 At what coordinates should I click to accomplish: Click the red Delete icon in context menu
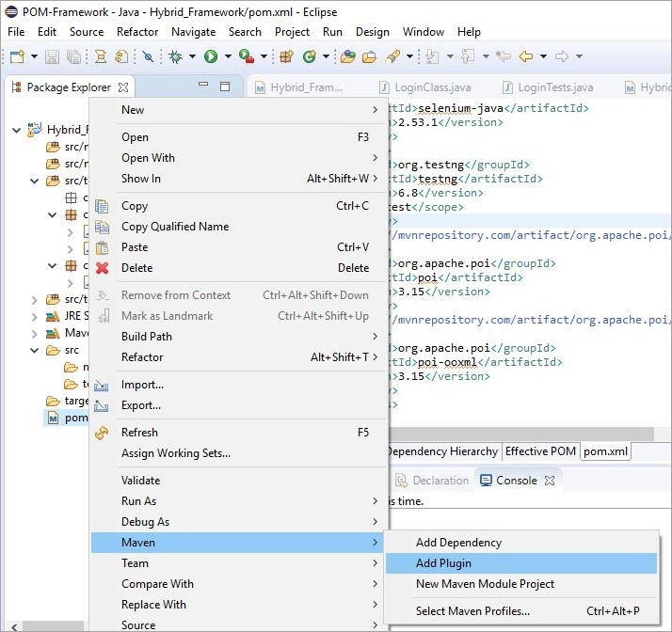click(102, 268)
